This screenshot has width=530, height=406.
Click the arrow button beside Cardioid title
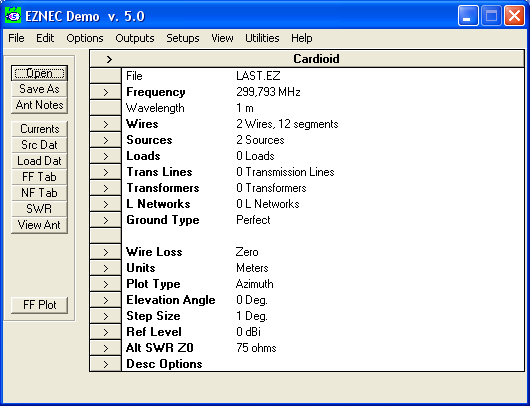pos(109,59)
